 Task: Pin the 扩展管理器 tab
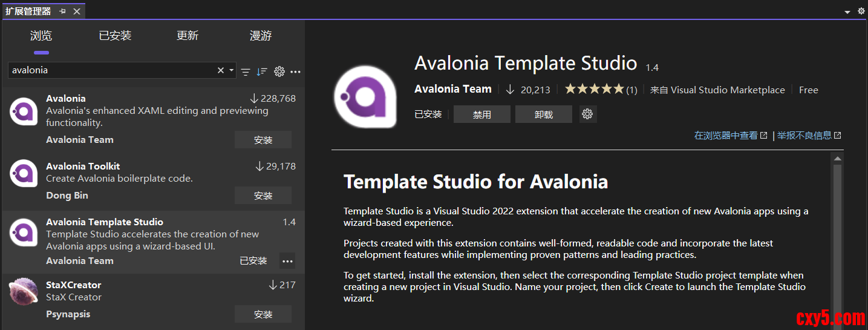63,12
